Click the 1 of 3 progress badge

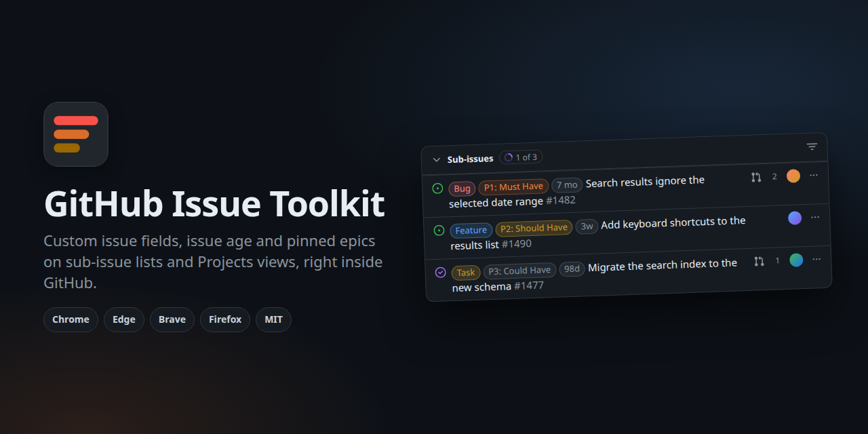coord(521,157)
